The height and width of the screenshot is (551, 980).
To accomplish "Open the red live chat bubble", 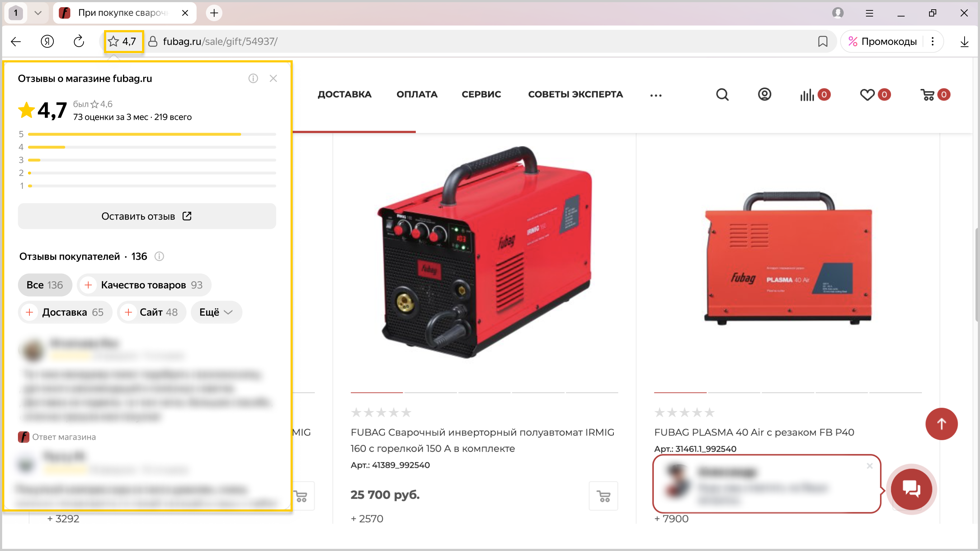I will pos(911,489).
